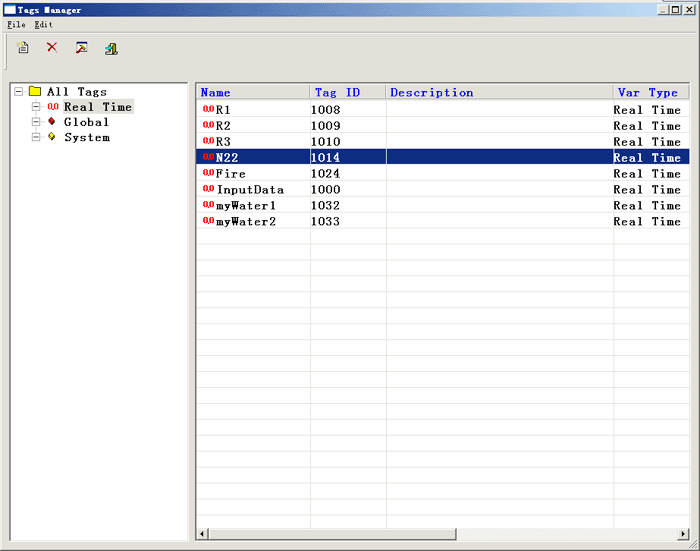Screen dimensions: 700x551
Task: Click Tag ID value 1014
Action: 325,157
